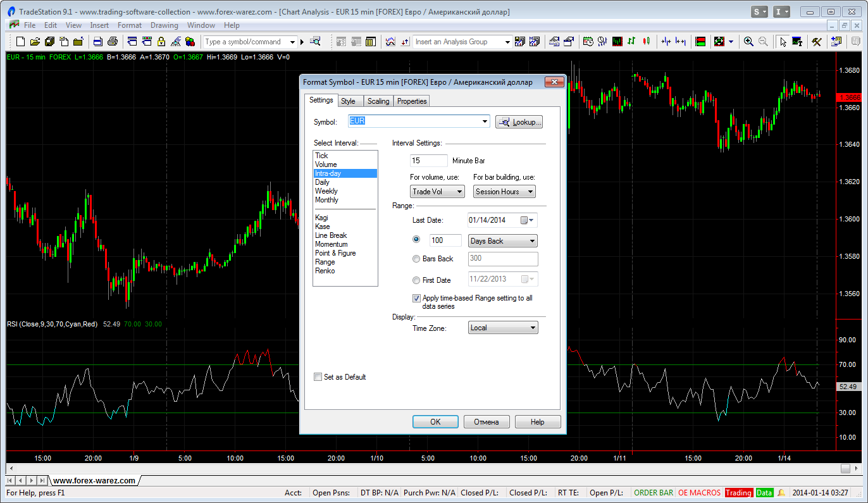
Task: Open the Time Zone dropdown
Action: 503,328
